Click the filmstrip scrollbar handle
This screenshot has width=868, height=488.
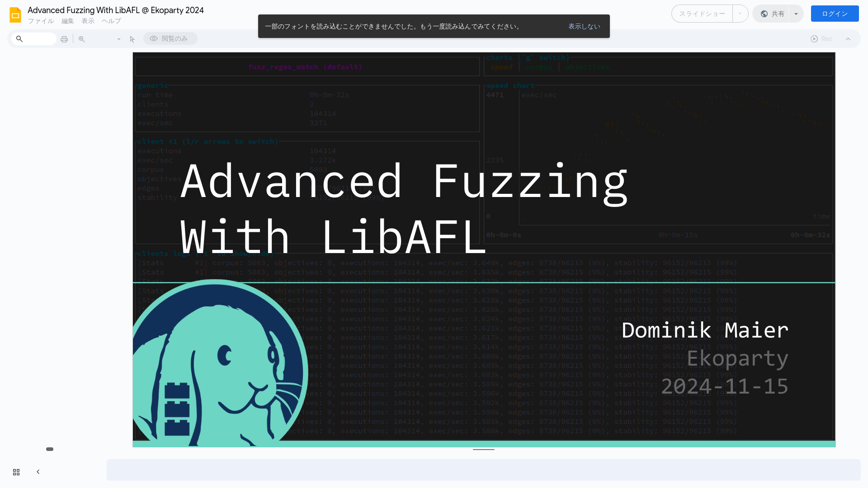tap(50, 449)
